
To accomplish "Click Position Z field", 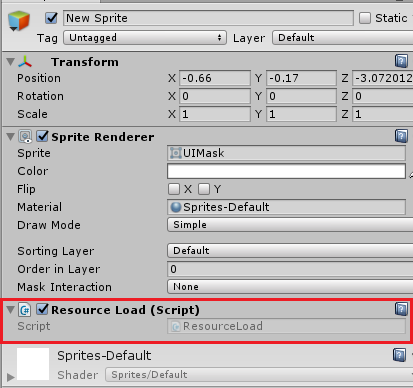I will pyautogui.click(x=383, y=78).
